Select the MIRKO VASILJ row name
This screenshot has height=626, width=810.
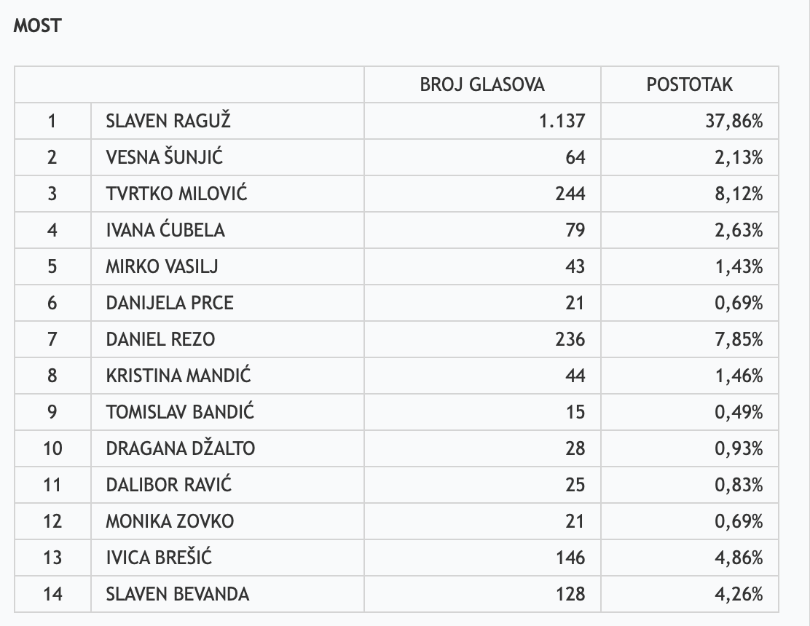click(161, 267)
